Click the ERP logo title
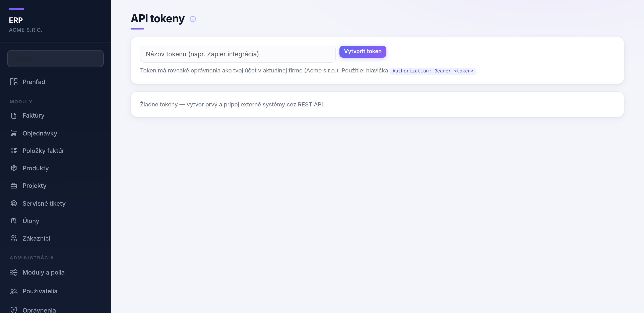 pyautogui.click(x=16, y=20)
